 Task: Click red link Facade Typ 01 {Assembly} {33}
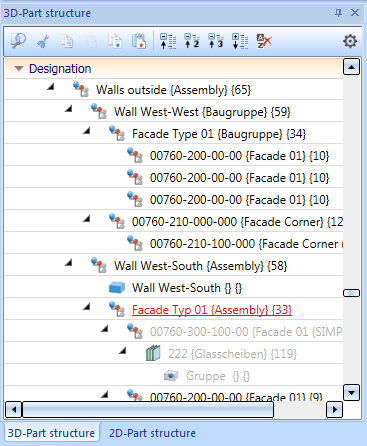212,310
